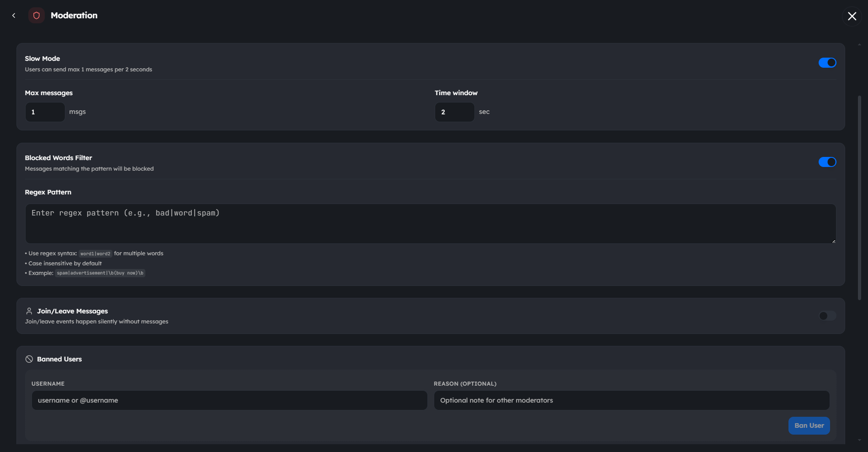Click the username or @username field
The image size is (868, 452).
[x=229, y=400]
